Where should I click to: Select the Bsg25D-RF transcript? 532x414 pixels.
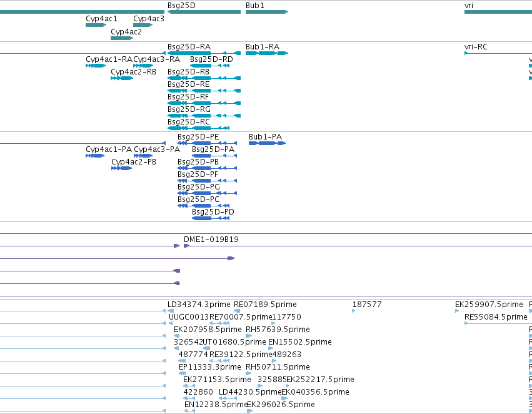(204, 103)
